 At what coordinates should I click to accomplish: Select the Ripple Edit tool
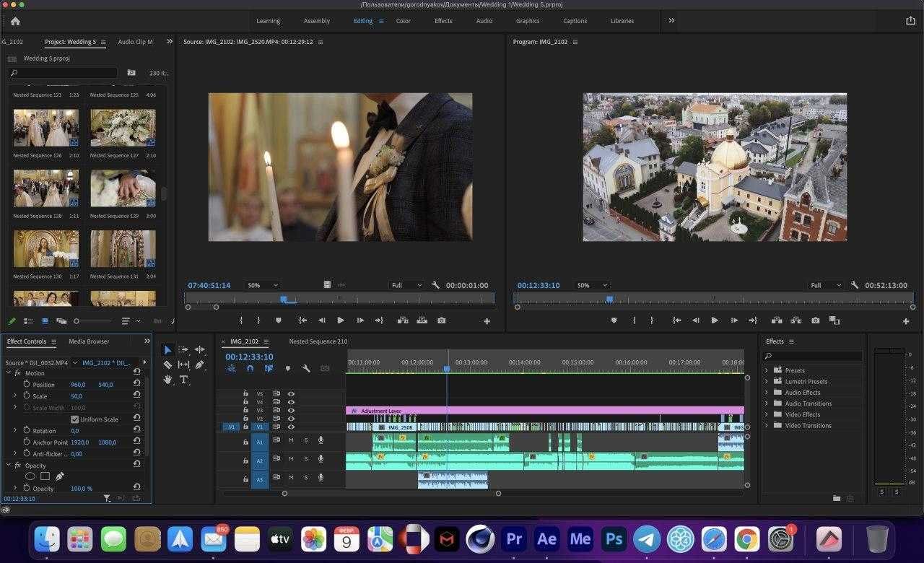pos(199,350)
